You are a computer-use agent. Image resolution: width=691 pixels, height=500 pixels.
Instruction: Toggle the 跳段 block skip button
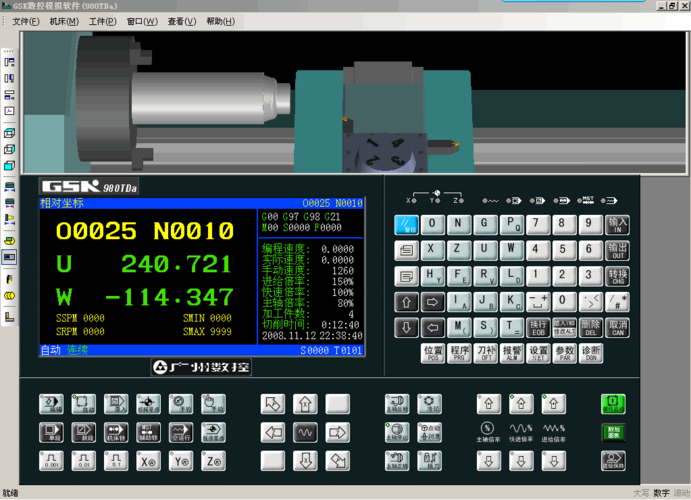[x=84, y=433]
